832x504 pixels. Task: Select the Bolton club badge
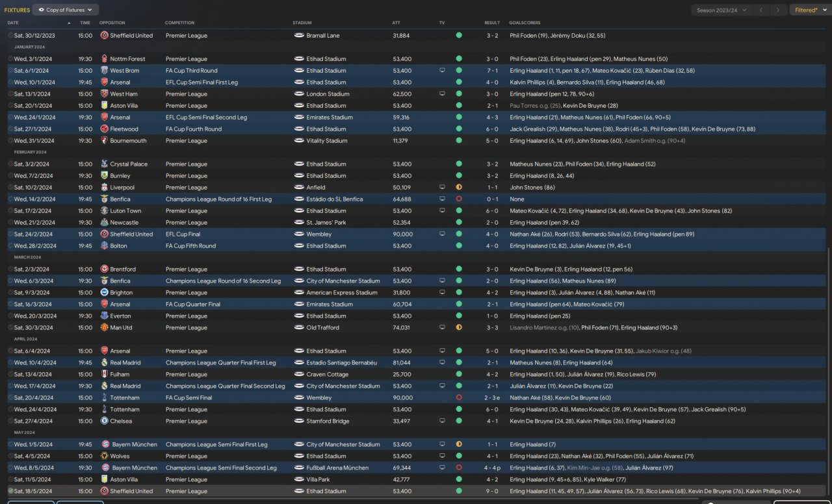coord(105,246)
